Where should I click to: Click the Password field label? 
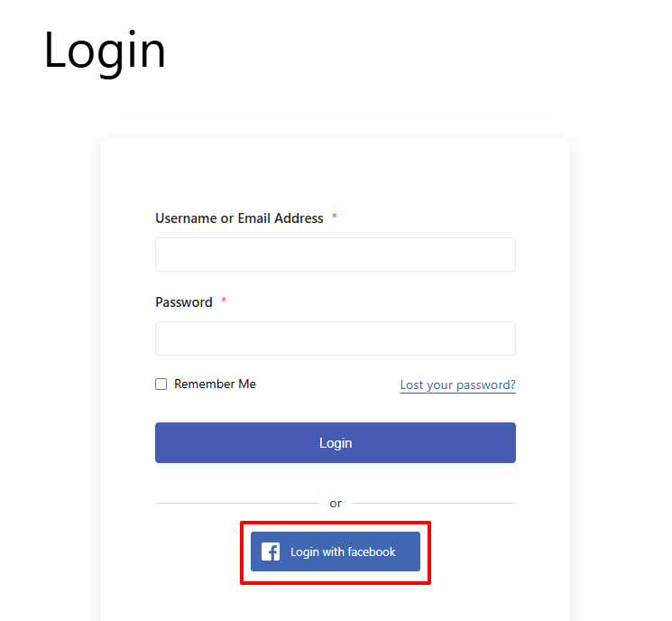[x=184, y=302]
